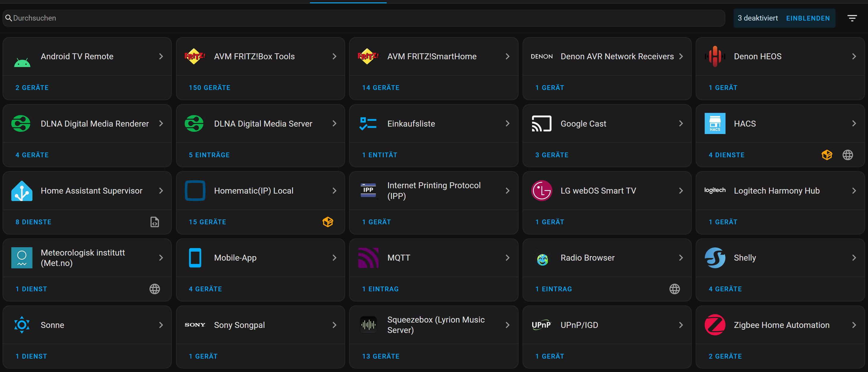The image size is (868, 372).
Task: Click the Met.no weather icon
Action: (x=22, y=258)
